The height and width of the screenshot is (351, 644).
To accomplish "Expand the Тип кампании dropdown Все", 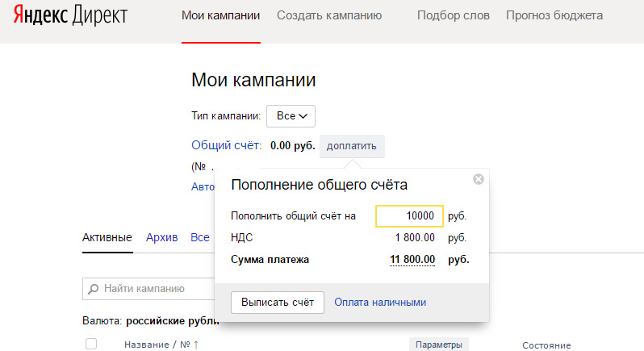I will coord(291,116).
